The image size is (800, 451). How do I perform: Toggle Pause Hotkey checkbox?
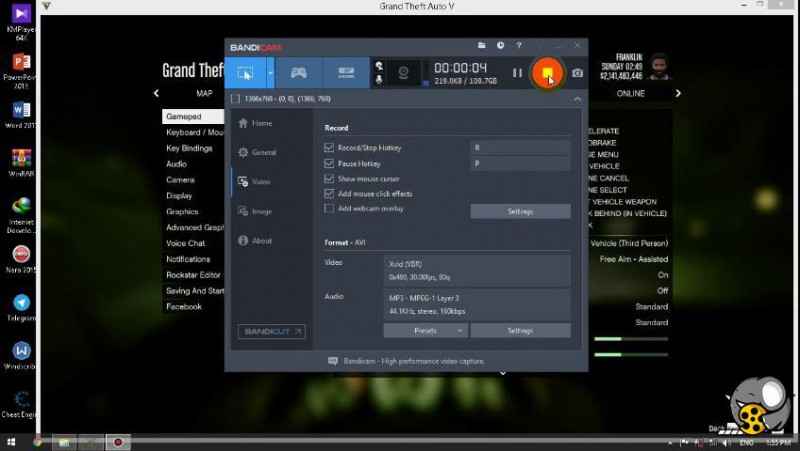(x=329, y=163)
